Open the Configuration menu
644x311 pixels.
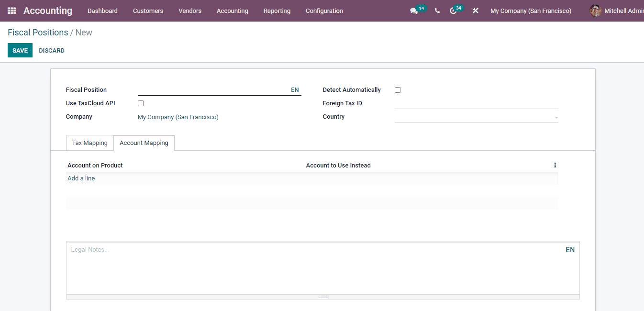(x=324, y=11)
